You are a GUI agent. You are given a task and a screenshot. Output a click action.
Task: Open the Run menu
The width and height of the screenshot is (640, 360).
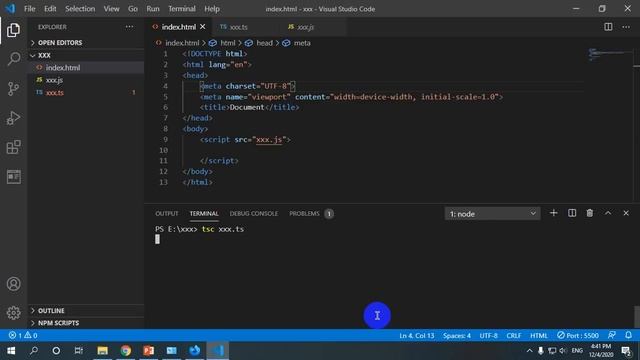(153, 9)
